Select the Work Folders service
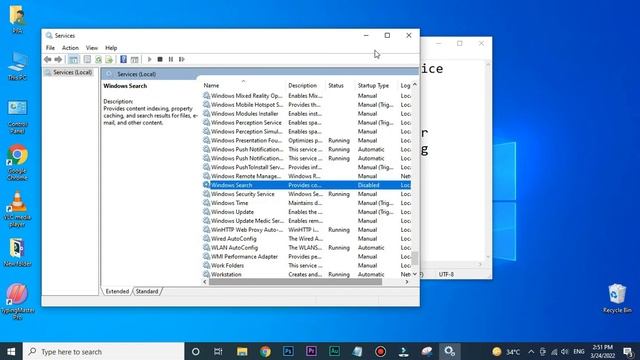This screenshot has width=640, height=360. 307,266
